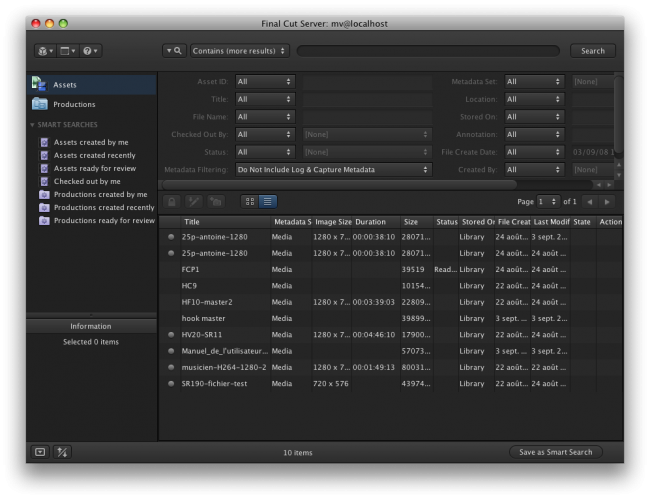Open the 'Contains (more results)' dropdown
Image resolution: width=650 pixels, height=499 pixels.
pyautogui.click(x=240, y=51)
